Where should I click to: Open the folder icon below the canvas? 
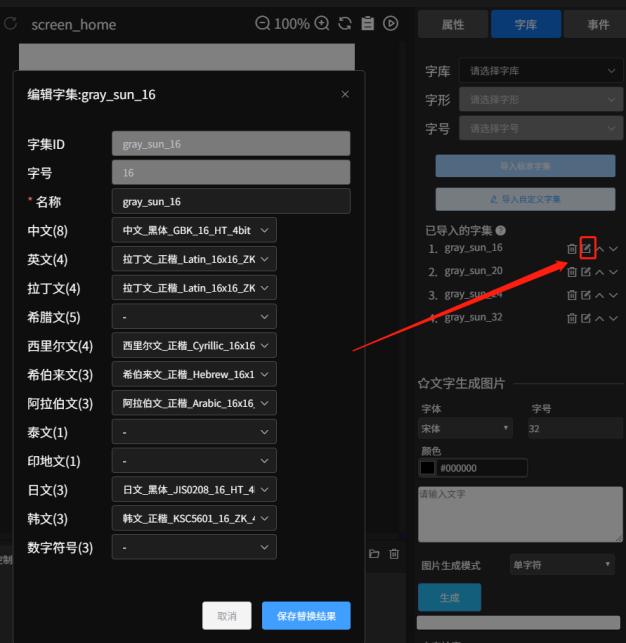374,554
